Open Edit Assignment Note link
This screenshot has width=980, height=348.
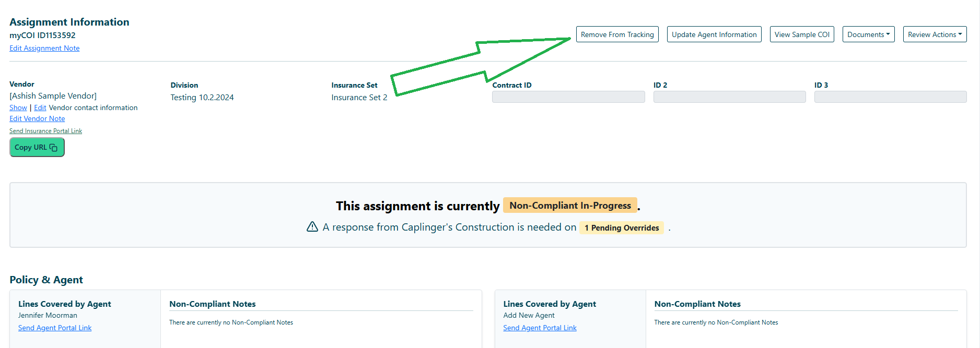tap(44, 48)
